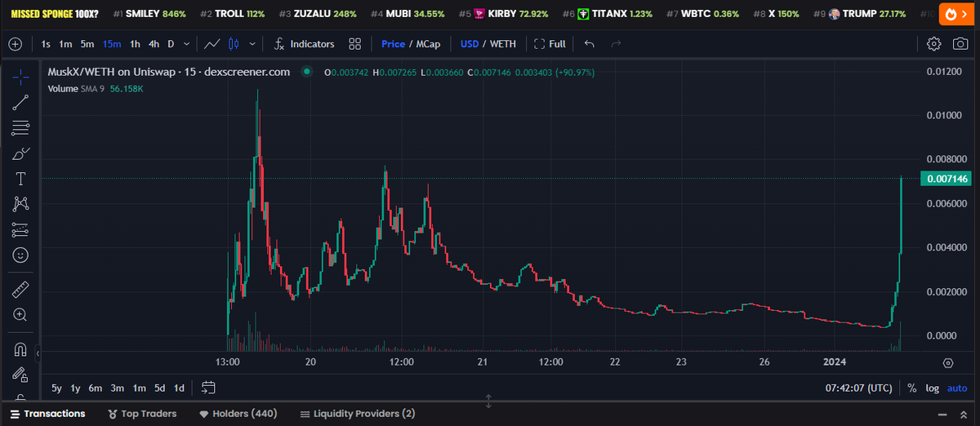Redo the chart action
This screenshot has height=426, width=980.
616,44
